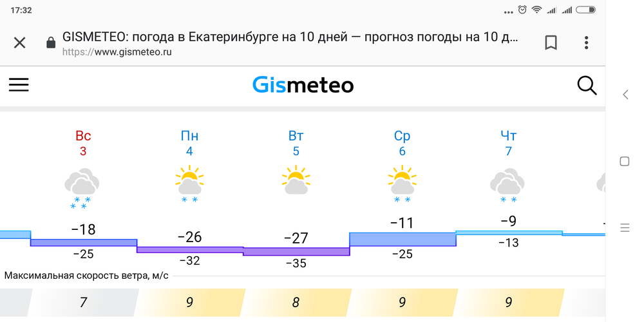Open the browser three-dot overflow menu
The width and height of the screenshot is (644, 322).
(x=586, y=43)
